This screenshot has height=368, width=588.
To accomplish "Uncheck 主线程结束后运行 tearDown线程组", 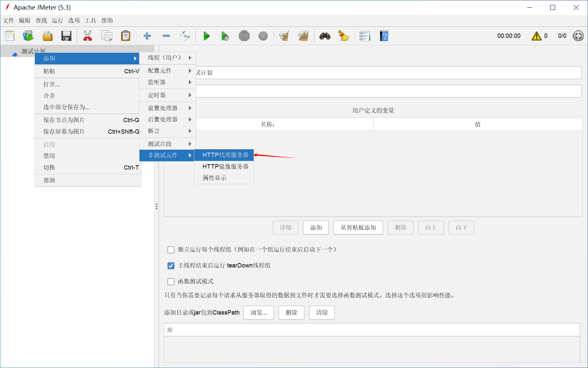I will 171,265.
